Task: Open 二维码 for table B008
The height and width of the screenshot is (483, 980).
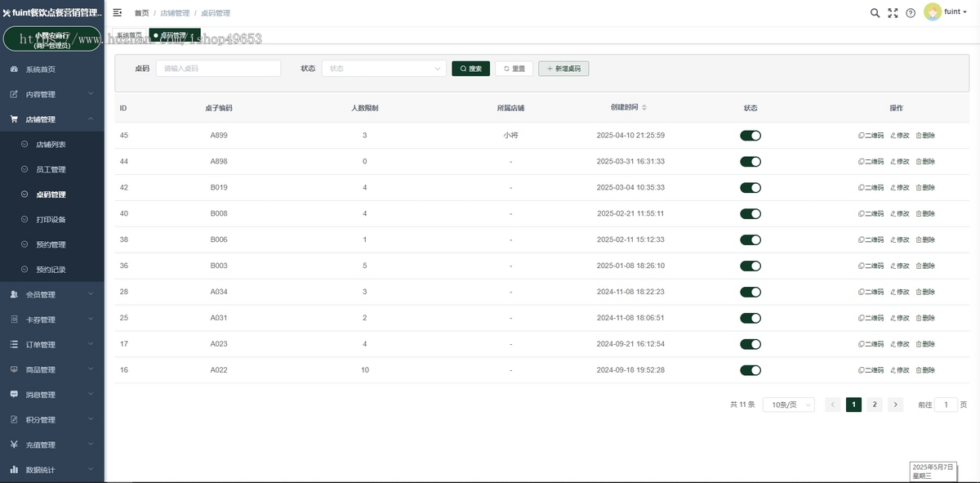Action: point(871,214)
